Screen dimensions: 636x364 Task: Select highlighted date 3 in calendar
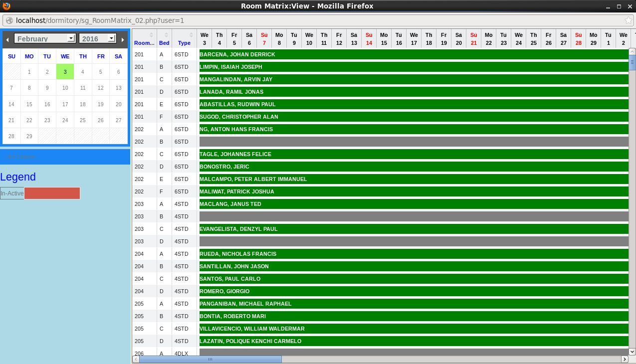tap(65, 72)
